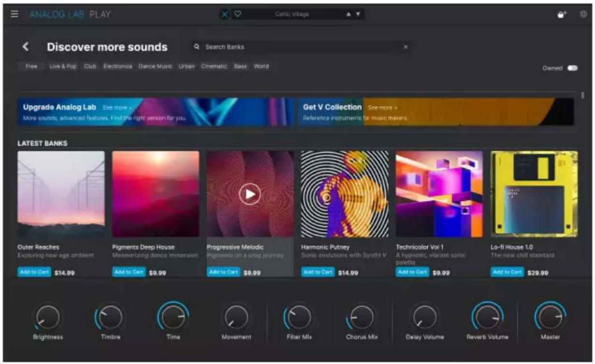Select previous preset with up arrow
This screenshot has height=364, width=595.
[x=348, y=14]
